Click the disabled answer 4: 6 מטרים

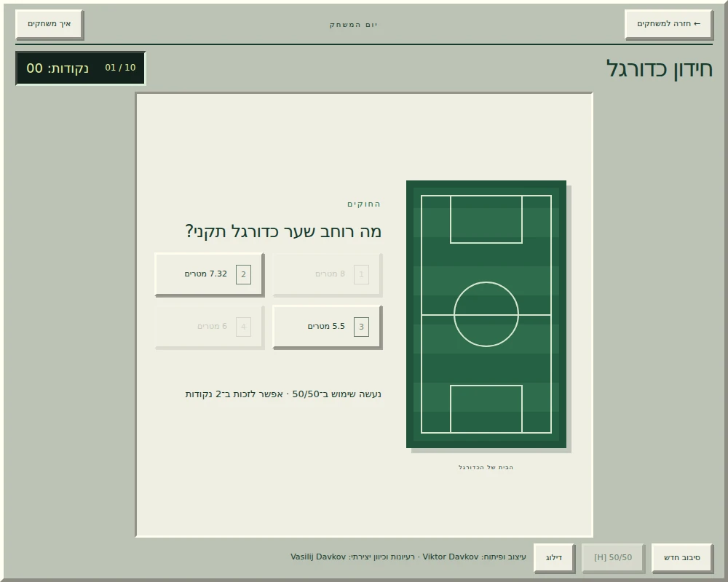tap(210, 327)
